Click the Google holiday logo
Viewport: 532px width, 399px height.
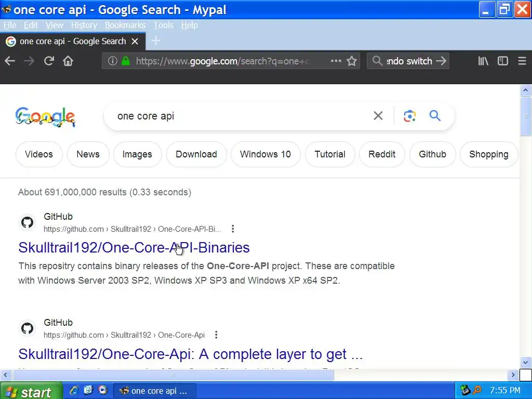coord(45,117)
